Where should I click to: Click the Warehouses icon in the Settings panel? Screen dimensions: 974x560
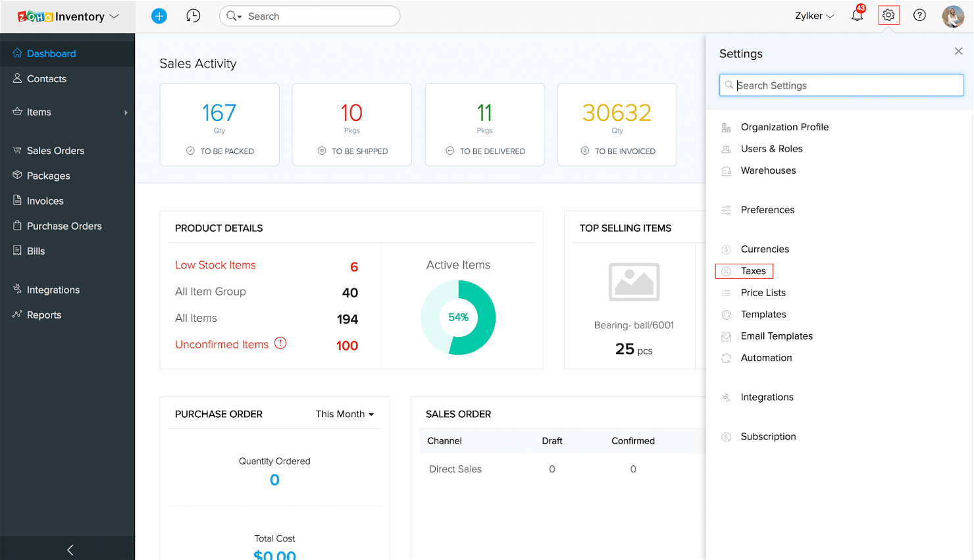point(727,170)
